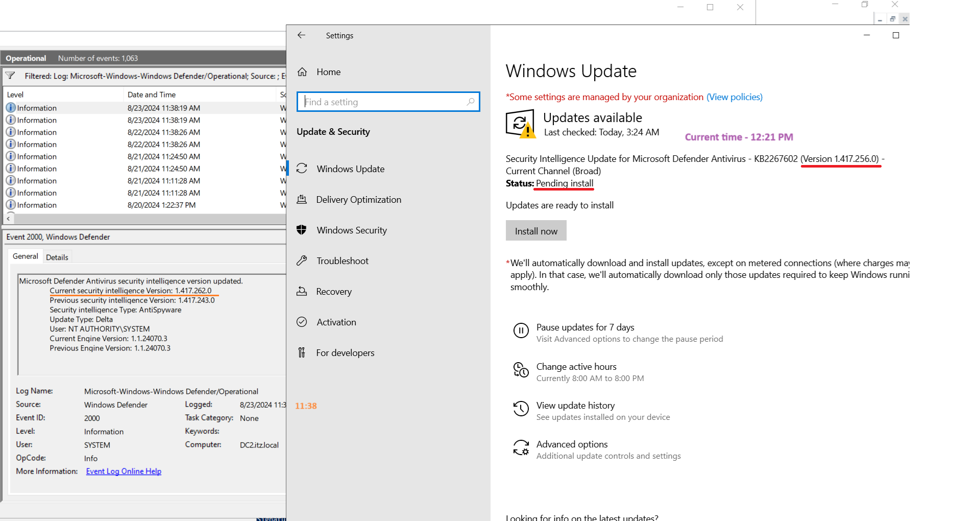The width and height of the screenshot is (980, 521).
Task: Select event row 8/22/2024 11:38:26 AM first entry
Action: click(145, 132)
